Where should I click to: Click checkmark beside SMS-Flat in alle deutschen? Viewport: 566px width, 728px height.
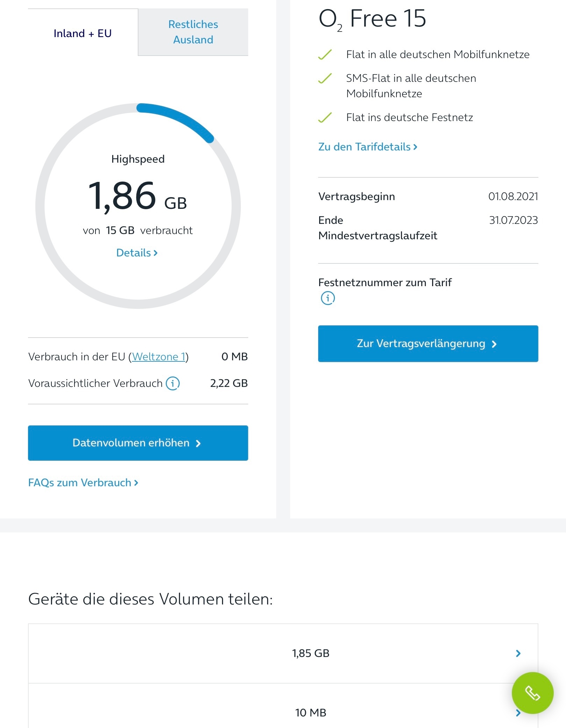325,78
